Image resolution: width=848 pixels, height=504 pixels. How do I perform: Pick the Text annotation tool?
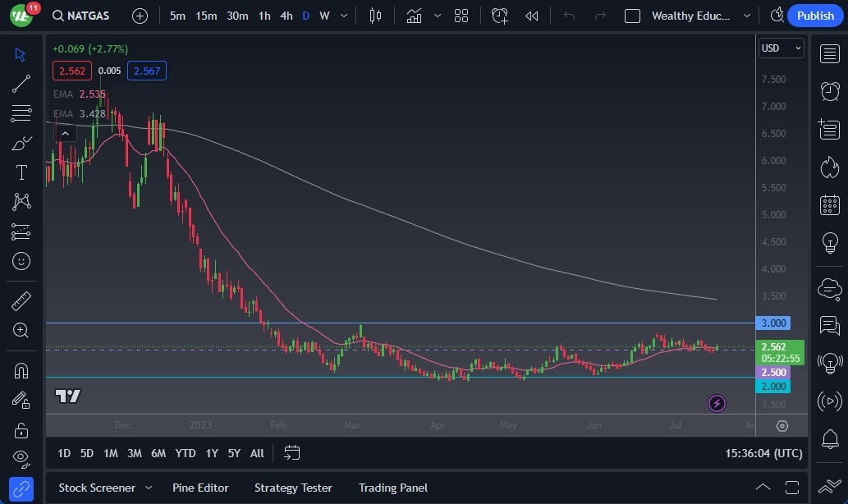(21, 172)
